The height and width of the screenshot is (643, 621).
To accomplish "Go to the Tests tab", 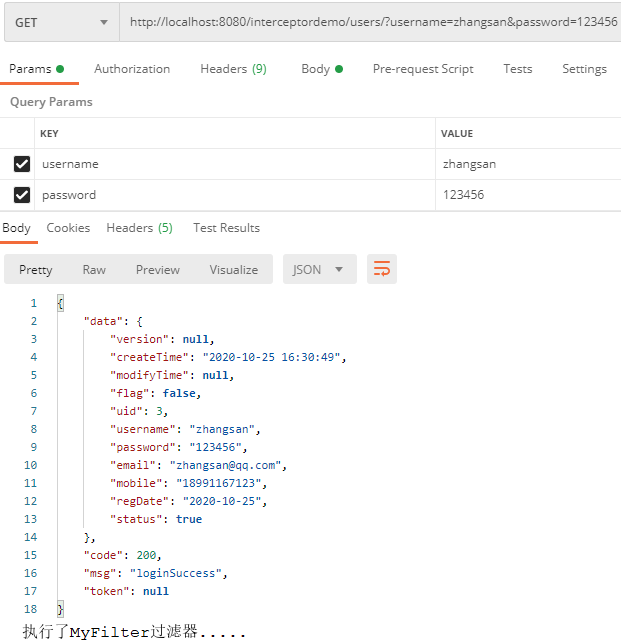I will (517, 69).
